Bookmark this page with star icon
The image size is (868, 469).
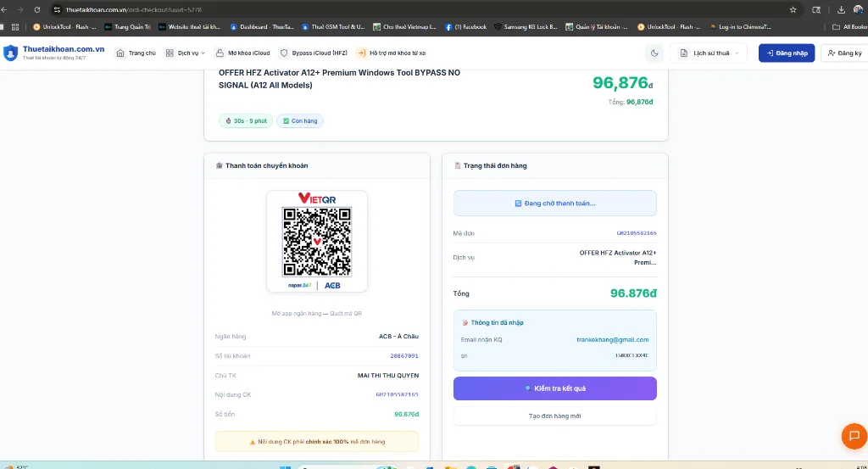click(x=793, y=9)
